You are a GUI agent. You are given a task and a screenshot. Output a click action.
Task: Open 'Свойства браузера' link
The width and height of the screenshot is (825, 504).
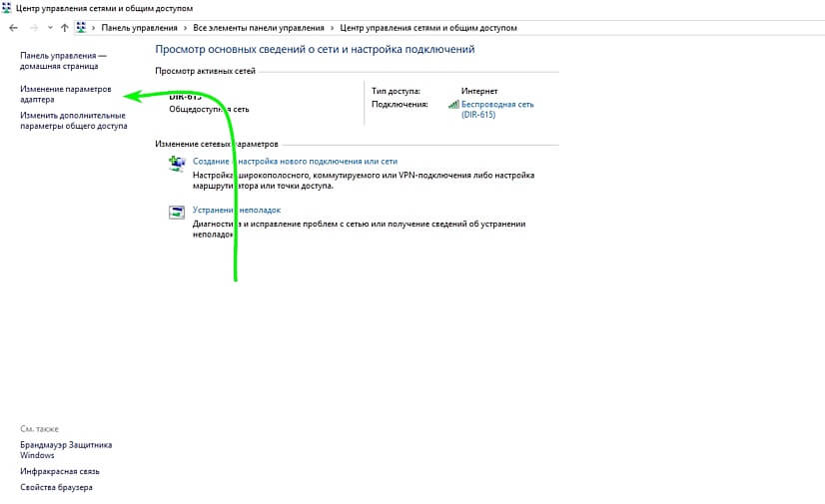56,487
